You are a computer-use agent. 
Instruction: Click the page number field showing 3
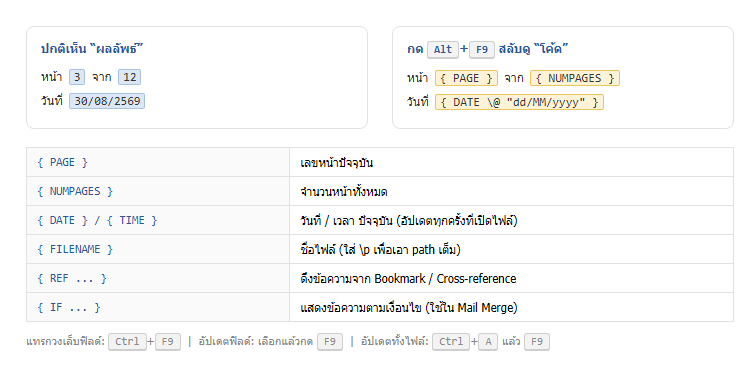(77, 77)
